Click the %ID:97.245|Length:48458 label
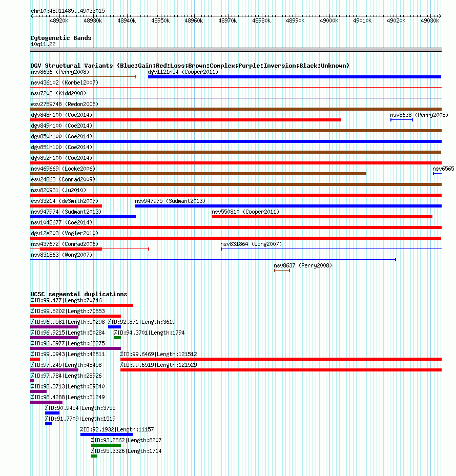The image size is (456, 476). 66,365
